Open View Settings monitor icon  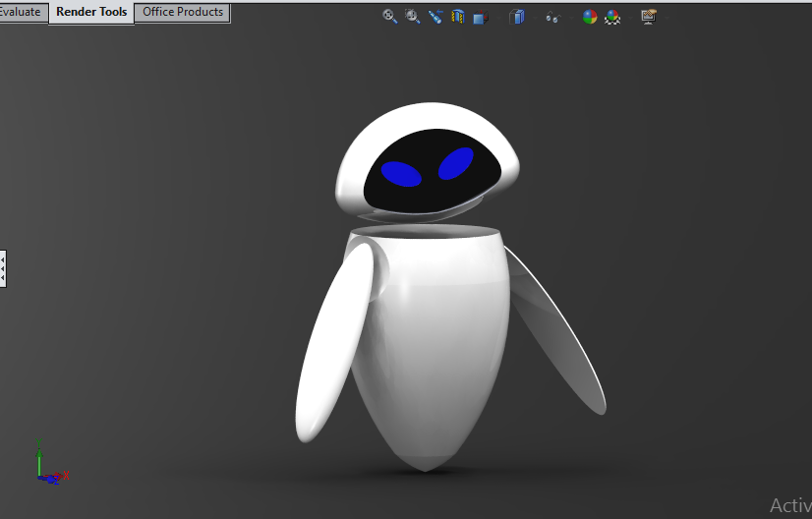[649, 17]
